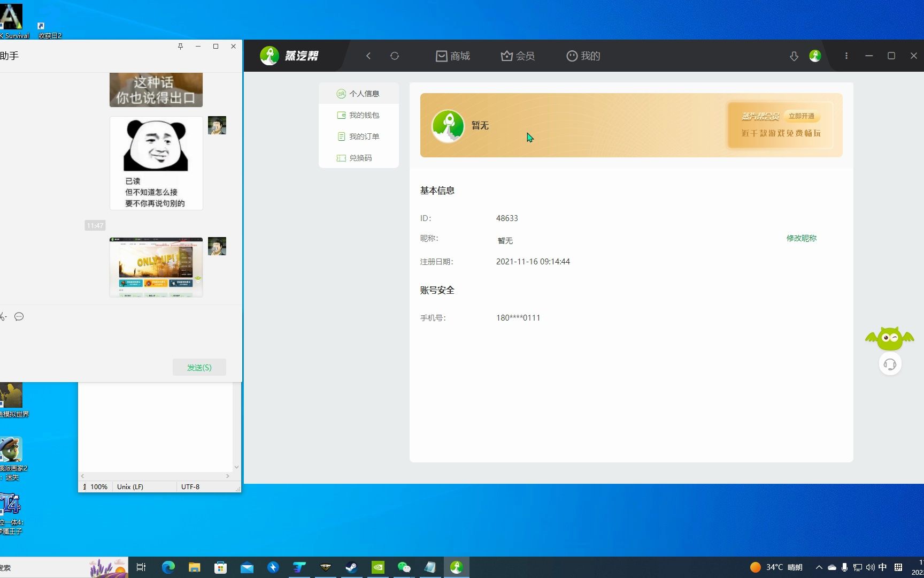Click the 修改昵称 link
The width and height of the screenshot is (924, 578).
802,238
